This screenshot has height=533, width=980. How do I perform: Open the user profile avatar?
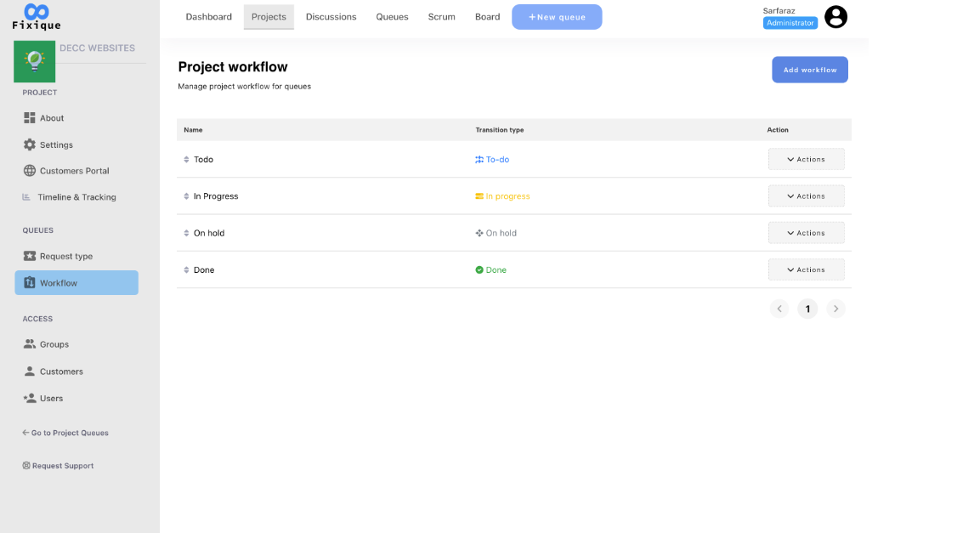pyautogui.click(x=836, y=17)
